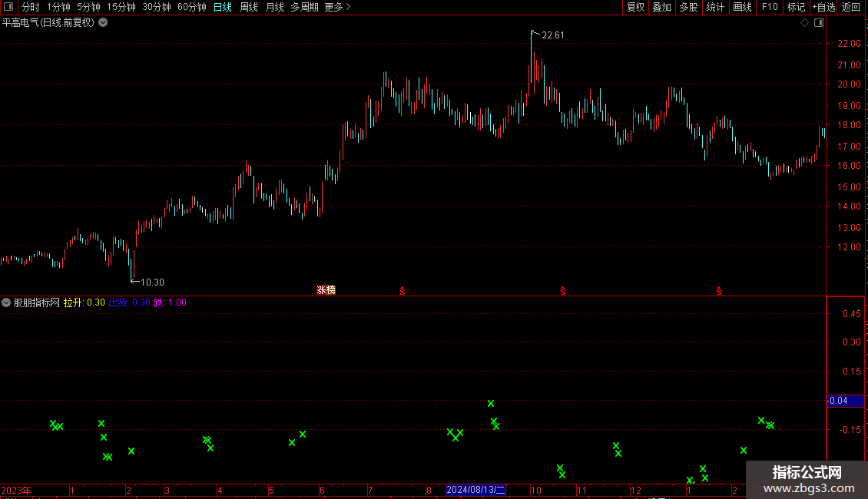Screen dimensions: 868x499
Task: Select the 日线 daily period
Action: point(223,7)
